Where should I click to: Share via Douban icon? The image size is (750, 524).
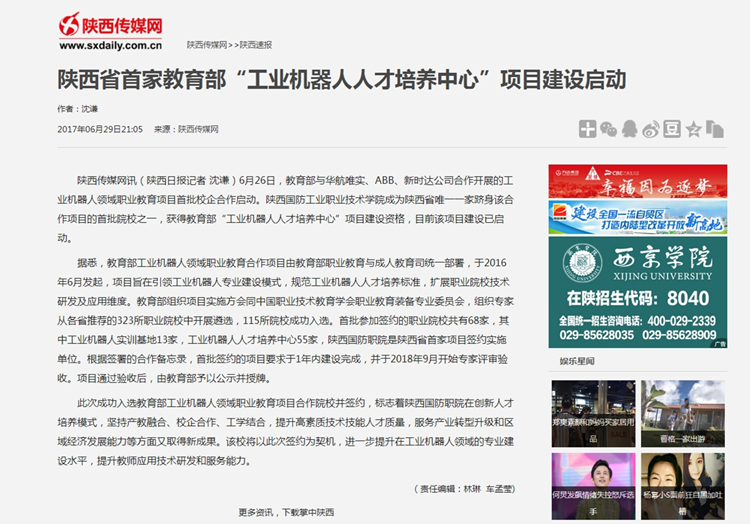coord(672,129)
